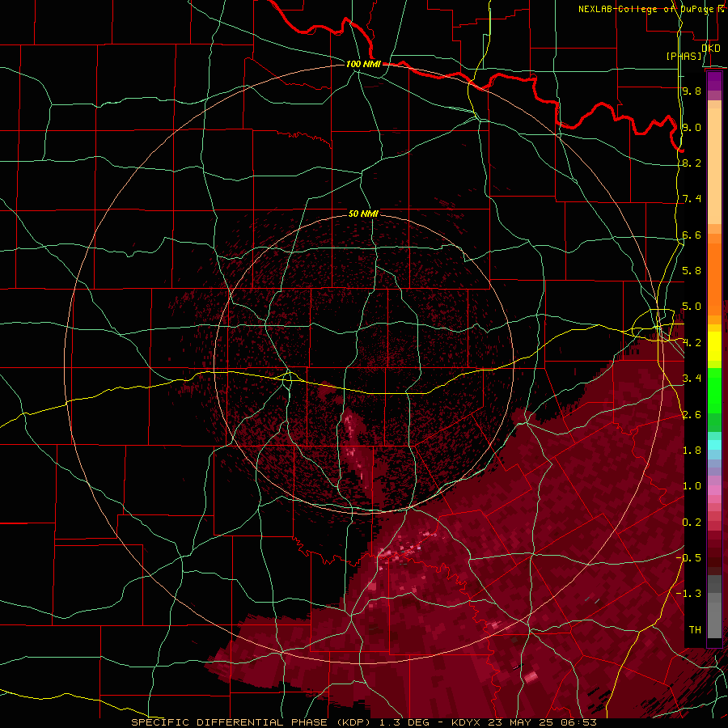The height and width of the screenshot is (728, 728).
Task: Click SPECIFIC DIFFERENTIAL PHASE in the bottom caption
Action: (x=231, y=722)
